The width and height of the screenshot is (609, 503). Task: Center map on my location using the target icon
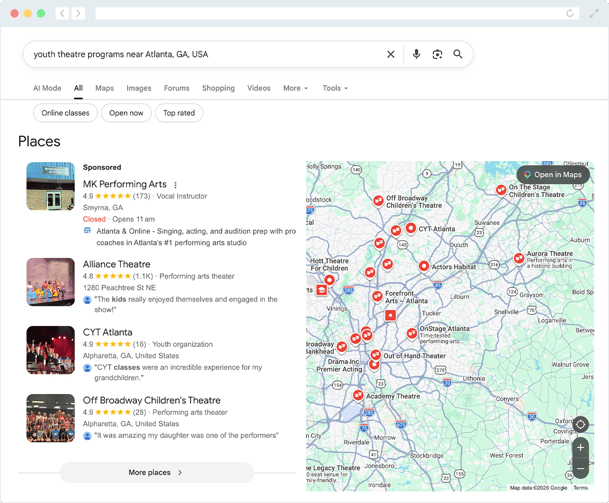pyautogui.click(x=580, y=425)
